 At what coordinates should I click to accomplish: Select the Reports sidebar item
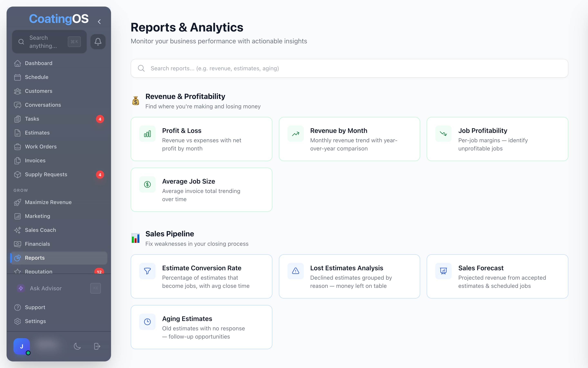(59, 258)
